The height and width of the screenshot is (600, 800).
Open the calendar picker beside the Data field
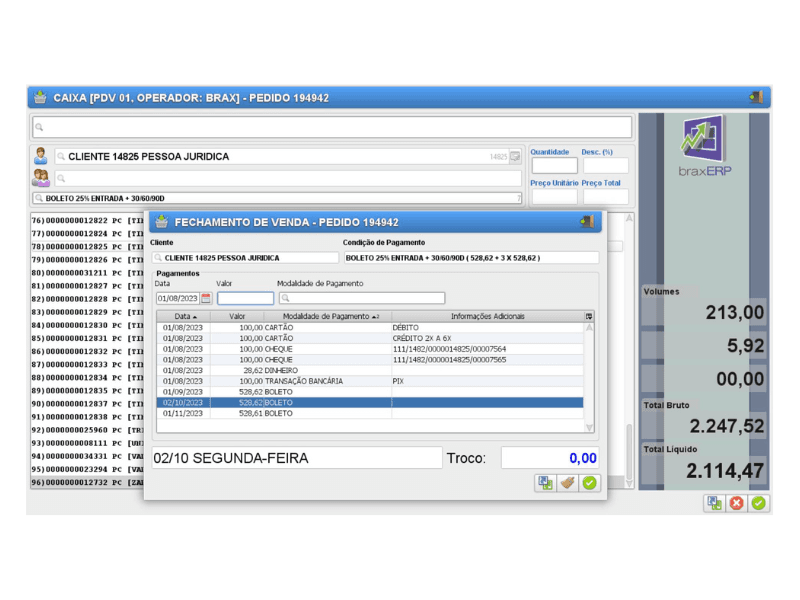[206, 298]
